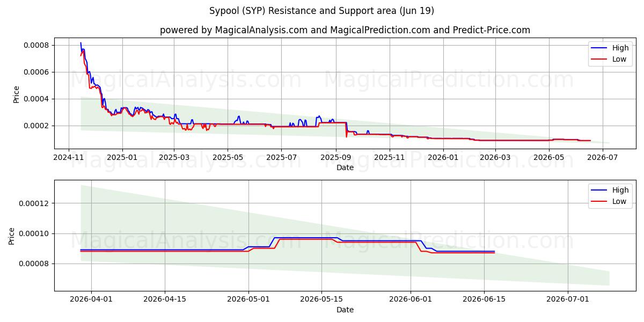Click the bottom chart x-axis label 2026-05-01
Screen dimensions: 644x322
point(248,299)
